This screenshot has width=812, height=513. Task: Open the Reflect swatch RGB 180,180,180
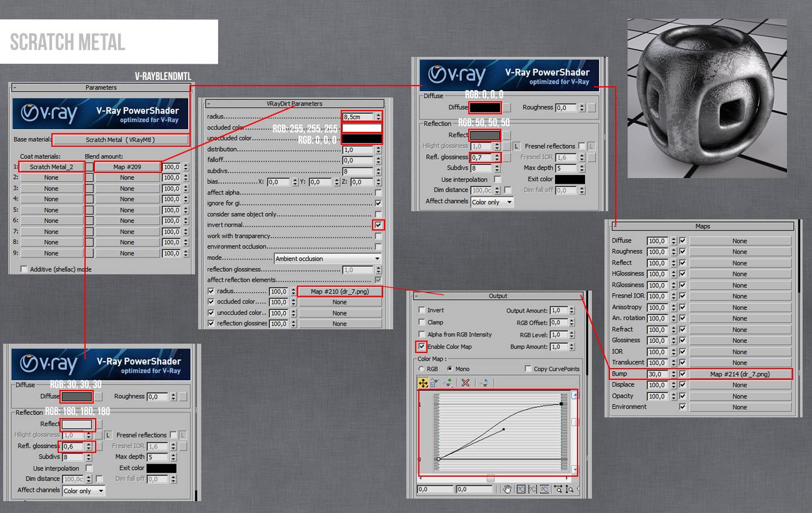coord(77,424)
